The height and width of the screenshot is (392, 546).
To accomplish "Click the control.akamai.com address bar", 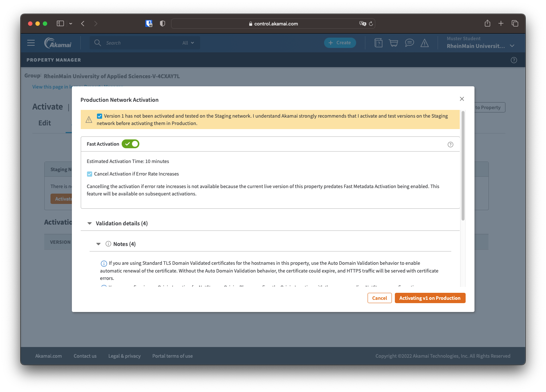I will pos(273,24).
